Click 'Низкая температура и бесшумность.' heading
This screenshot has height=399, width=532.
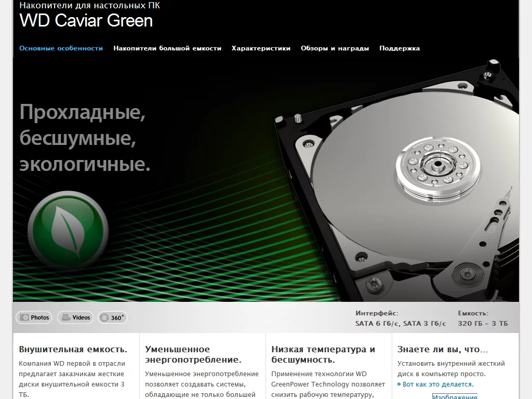(x=323, y=354)
